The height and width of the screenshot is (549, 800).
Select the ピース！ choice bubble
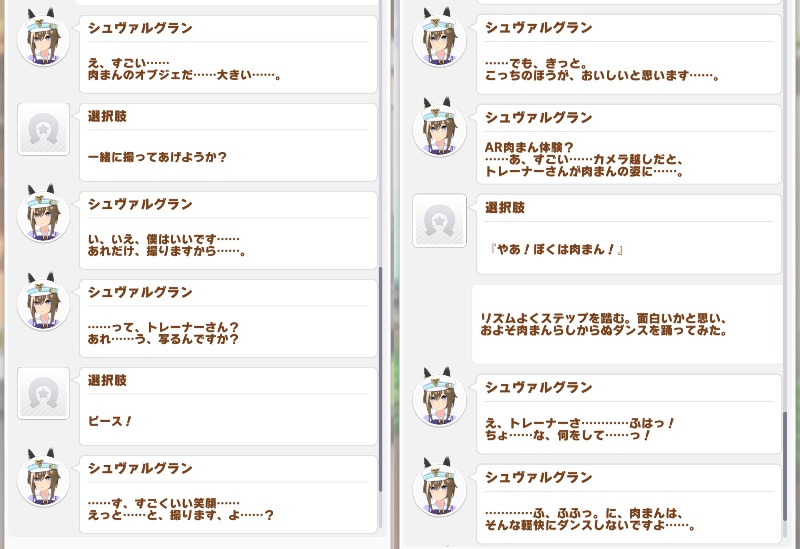pyautogui.click(x=228, y=407)
